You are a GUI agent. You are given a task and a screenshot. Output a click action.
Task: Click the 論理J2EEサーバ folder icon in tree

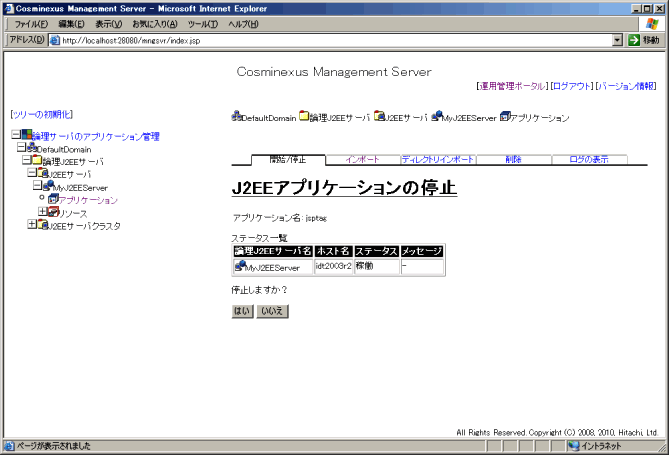(x=38, y=160)
